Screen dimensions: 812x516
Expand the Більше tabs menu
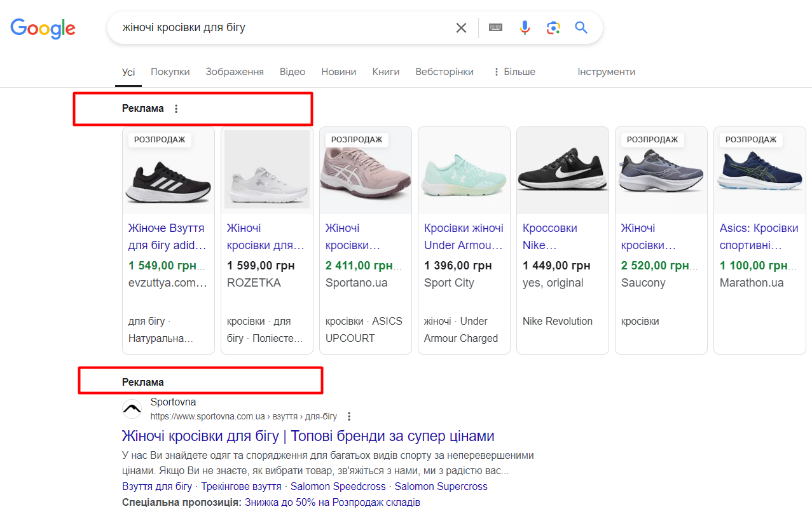coord(514,72)
